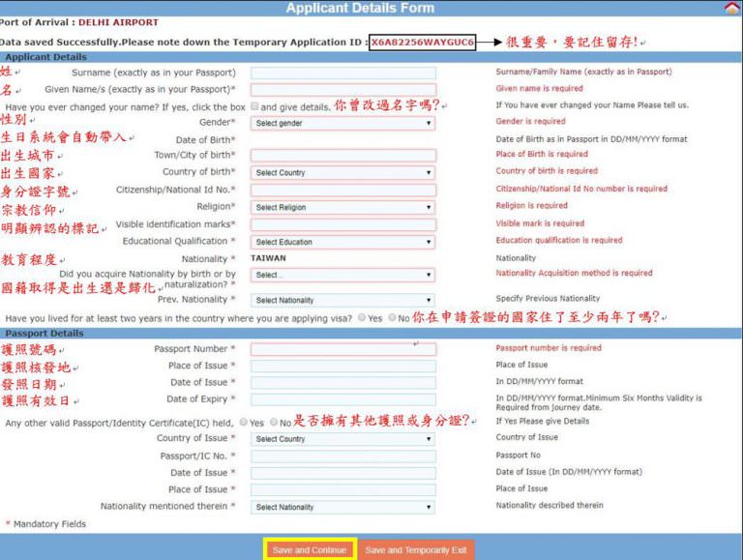Click the Town/City of birth field
The height and width of the screenshot is (560, 743).
[342, 156]
